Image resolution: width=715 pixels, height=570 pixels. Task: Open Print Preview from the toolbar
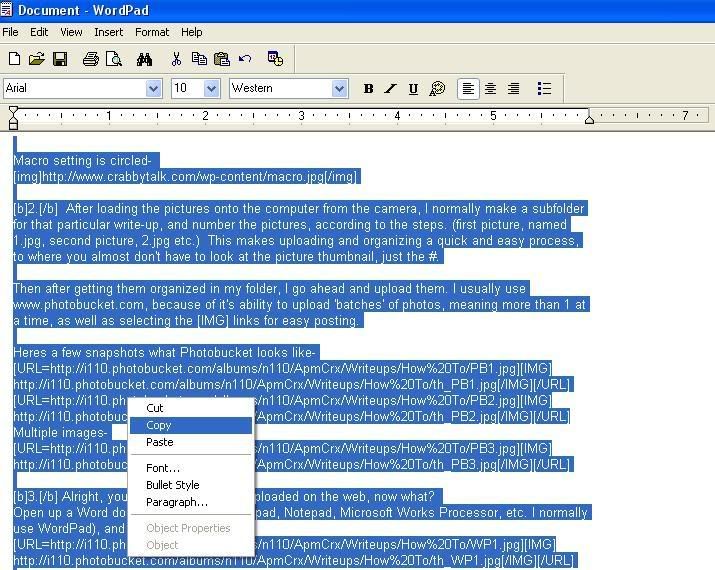point(113,60)
